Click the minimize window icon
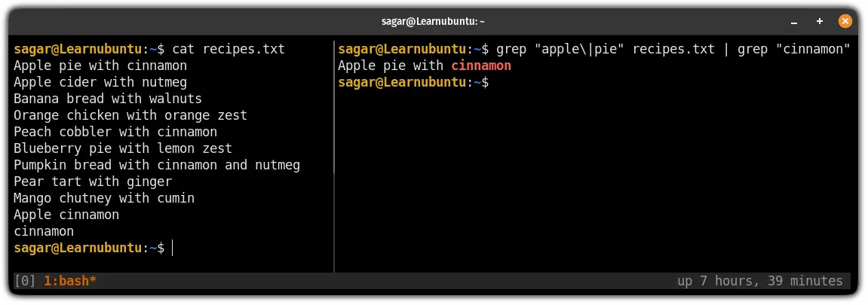The height and width of the screenshot is (305, 868). [x=794, y=22]
